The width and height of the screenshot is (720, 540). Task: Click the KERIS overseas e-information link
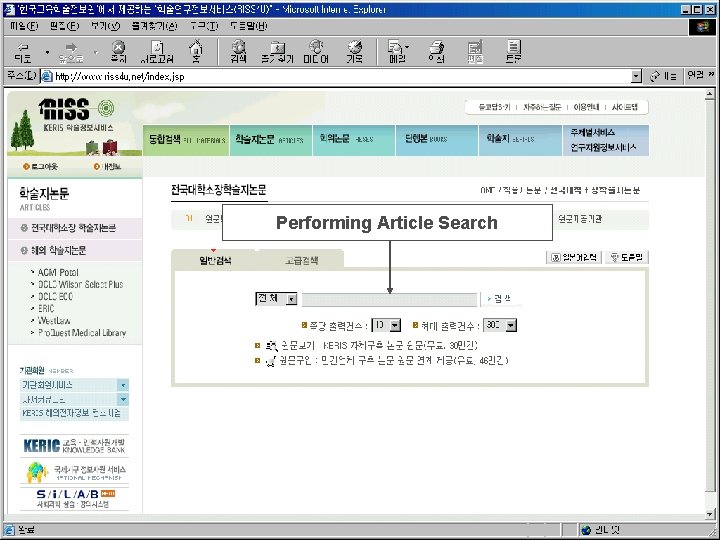[74, 413]
